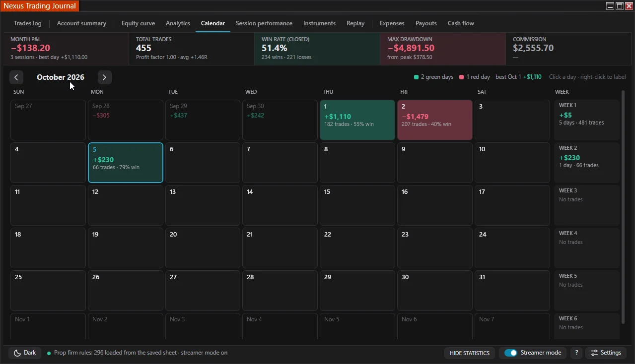Click the MAX DRAWDOWN statistic card
The image size is (635, 364).
443,49
